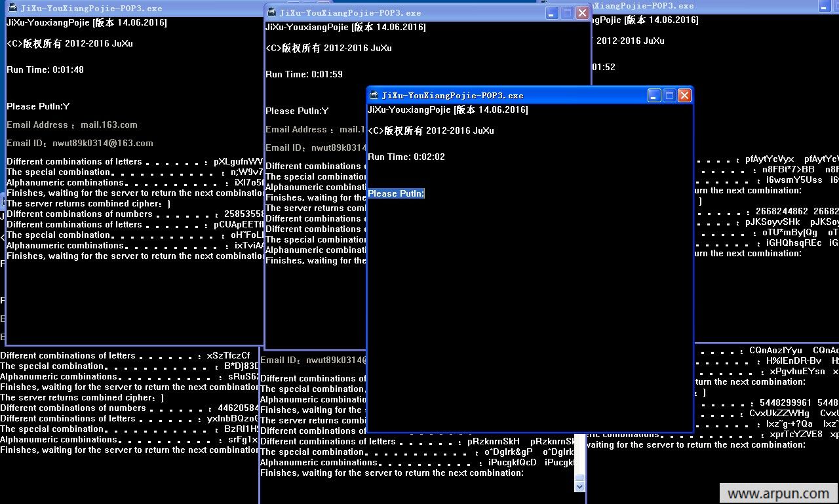This screenshot has height=504, width=839.
Task: Minimize the partially hidden top-right console window
Action: tap(824, 7)
